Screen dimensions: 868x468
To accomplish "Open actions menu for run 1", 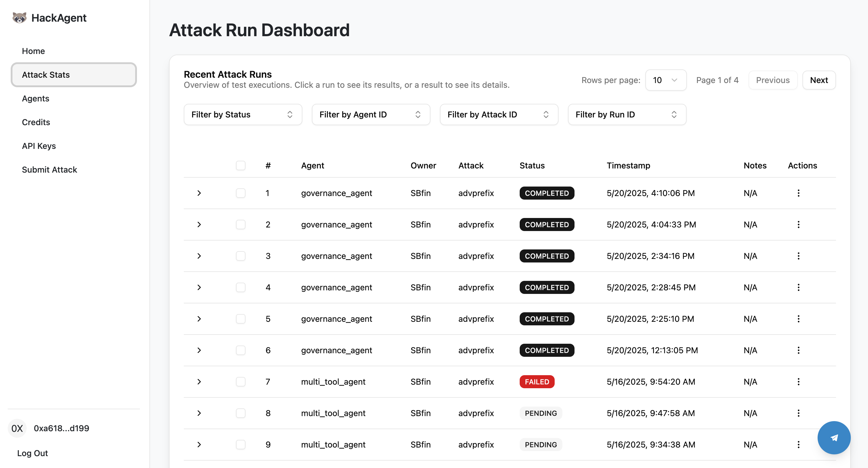I will [798, 193].
